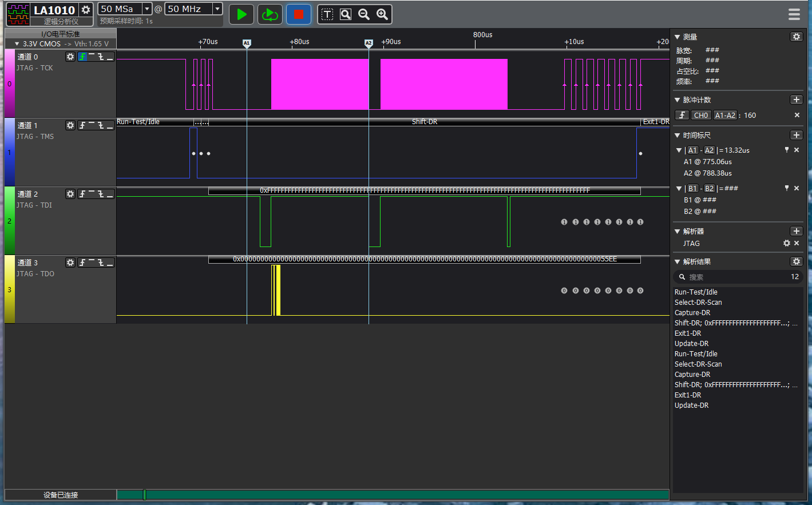Click the magenta color bar of channel 0
The width and height of the screenshot is (812, 505).
10,83
